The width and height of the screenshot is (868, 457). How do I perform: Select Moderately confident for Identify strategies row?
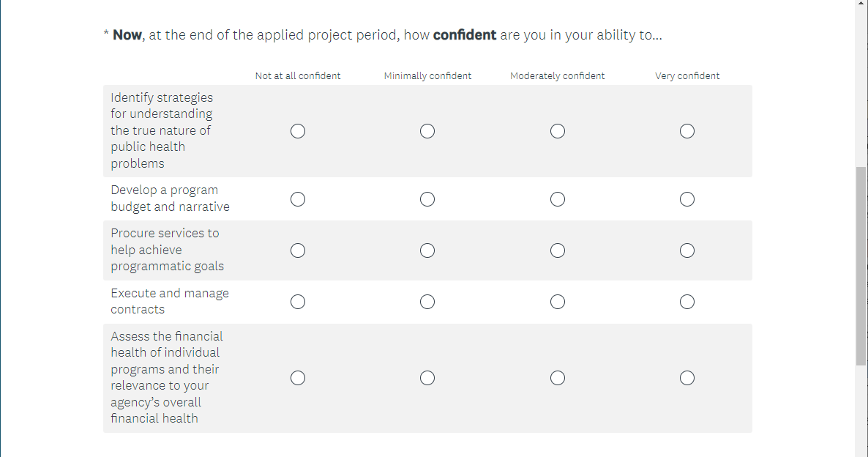tap(558, 131)
